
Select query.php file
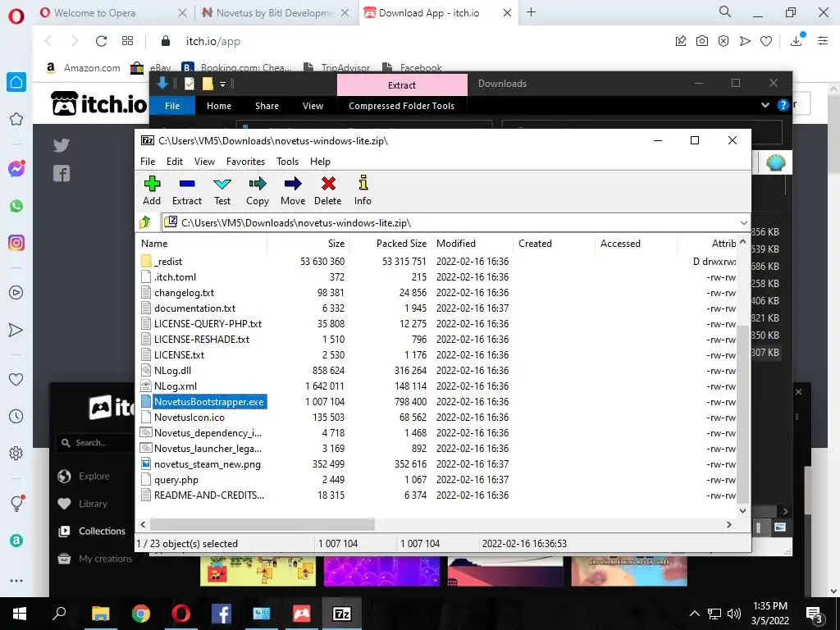tap(176, 479)
